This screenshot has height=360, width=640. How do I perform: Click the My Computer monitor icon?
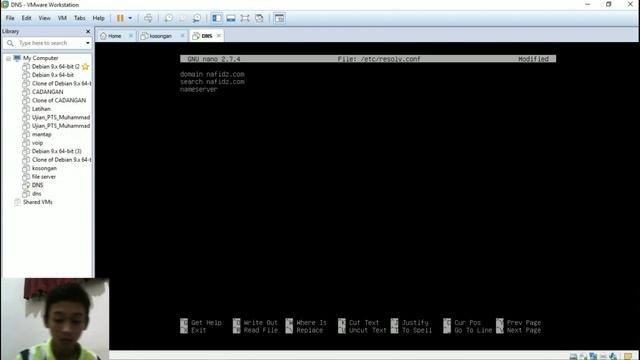pyautogui.click(x=17, y=58)
